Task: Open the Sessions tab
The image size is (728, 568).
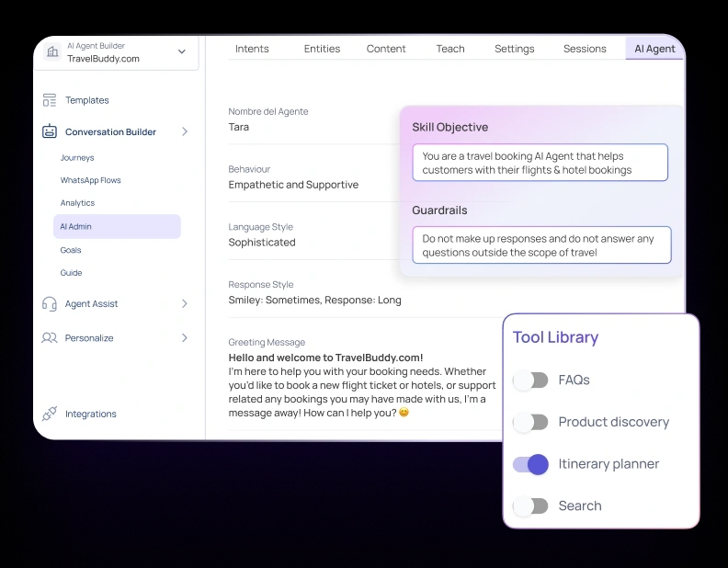Action: click(585, 49)
